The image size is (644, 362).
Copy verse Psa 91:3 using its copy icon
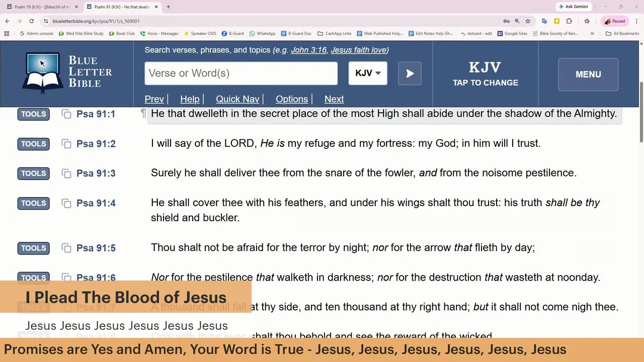66,173
